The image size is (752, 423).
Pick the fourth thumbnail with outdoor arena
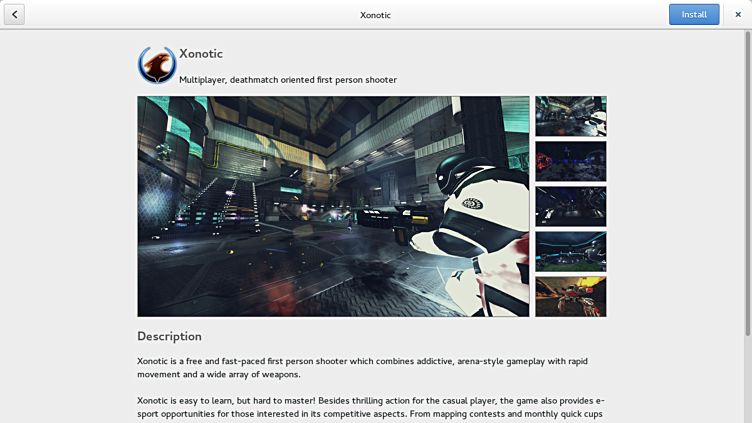click(x=570, y=251)
